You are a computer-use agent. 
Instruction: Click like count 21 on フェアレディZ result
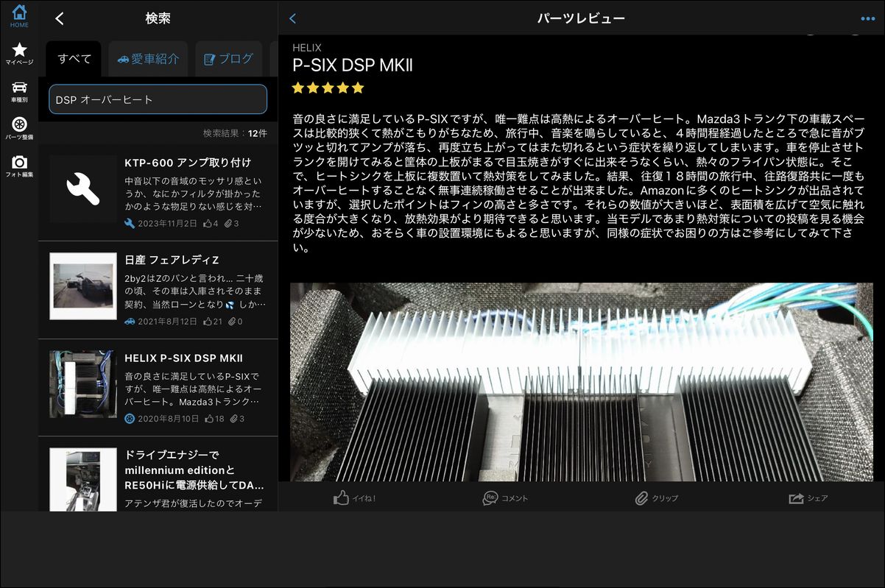214,322
